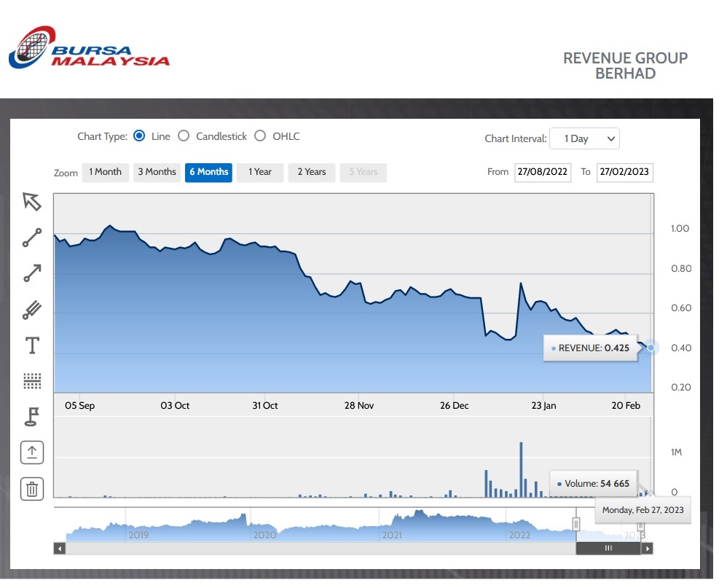Click the Bursa Malaysia logo

89,47
